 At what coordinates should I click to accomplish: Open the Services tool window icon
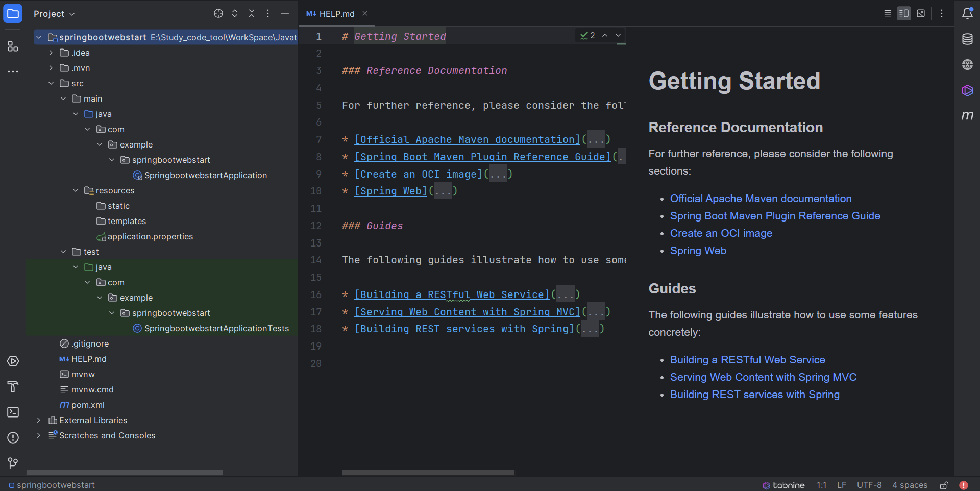(x=13, y=361)
